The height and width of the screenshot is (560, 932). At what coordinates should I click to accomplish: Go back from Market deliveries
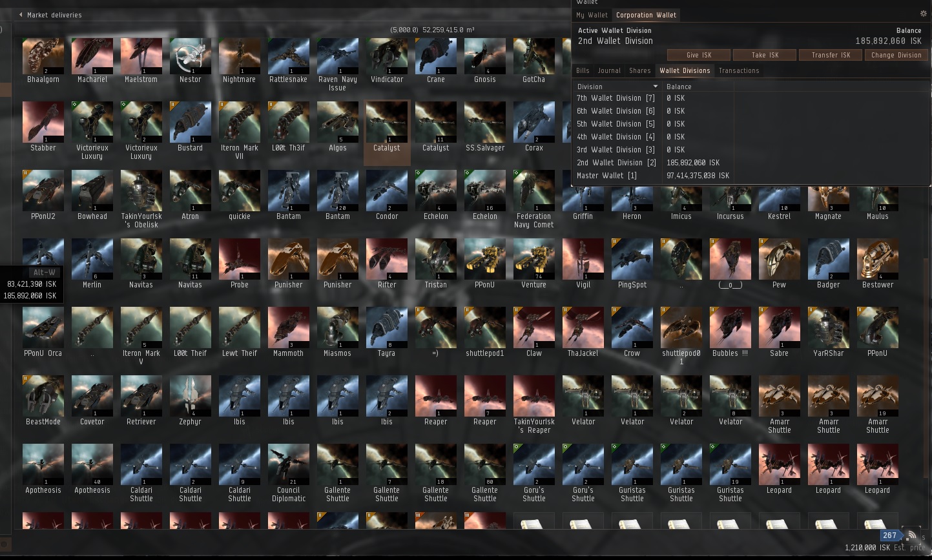pos(21,15)
